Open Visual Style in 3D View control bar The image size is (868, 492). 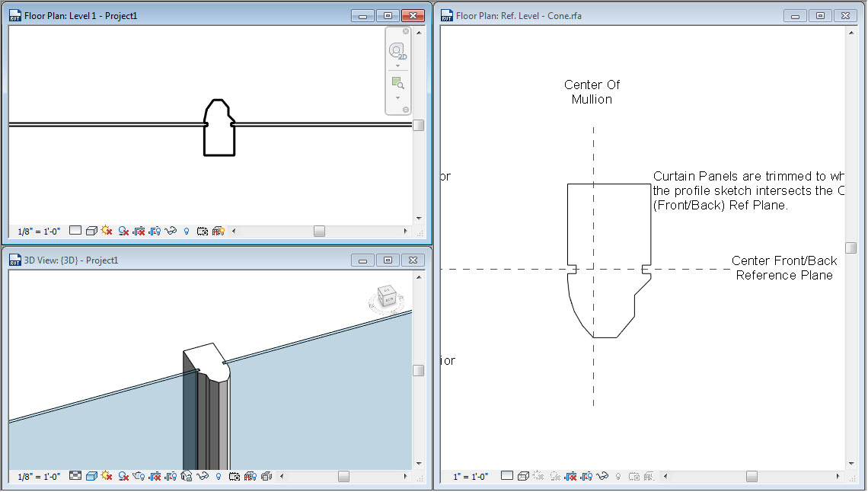(91, 476)
